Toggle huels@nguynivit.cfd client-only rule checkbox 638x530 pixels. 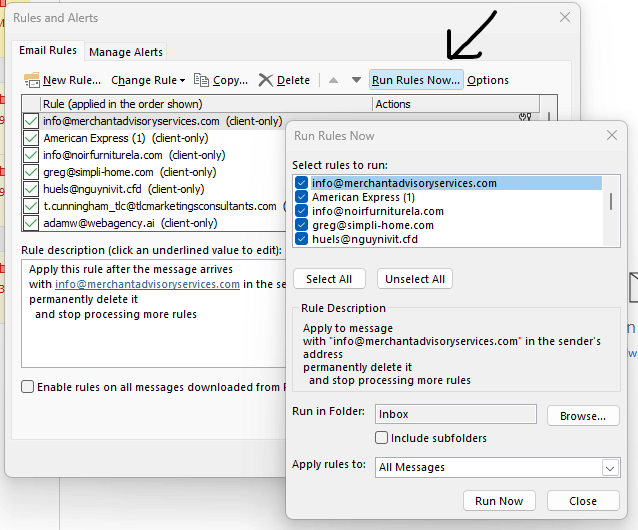pyautogui.click(x=31, y=189)
